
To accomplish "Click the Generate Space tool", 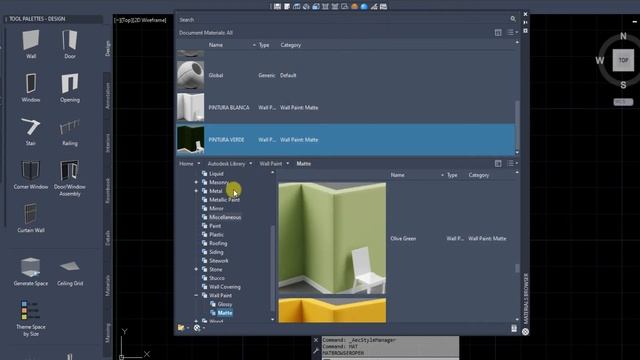I will click(x=31, y=271).
